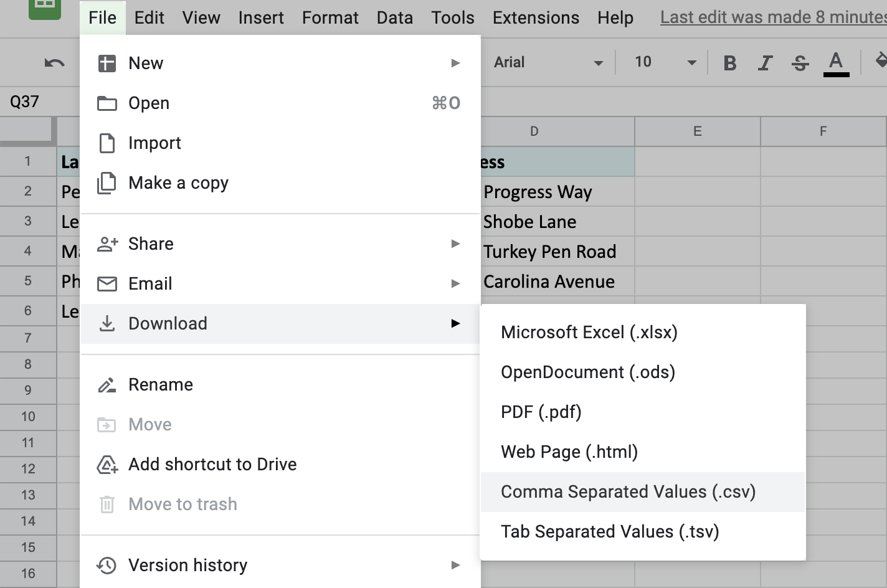
Task: Click the Q37 name box
Action: (x=25, y=102)
